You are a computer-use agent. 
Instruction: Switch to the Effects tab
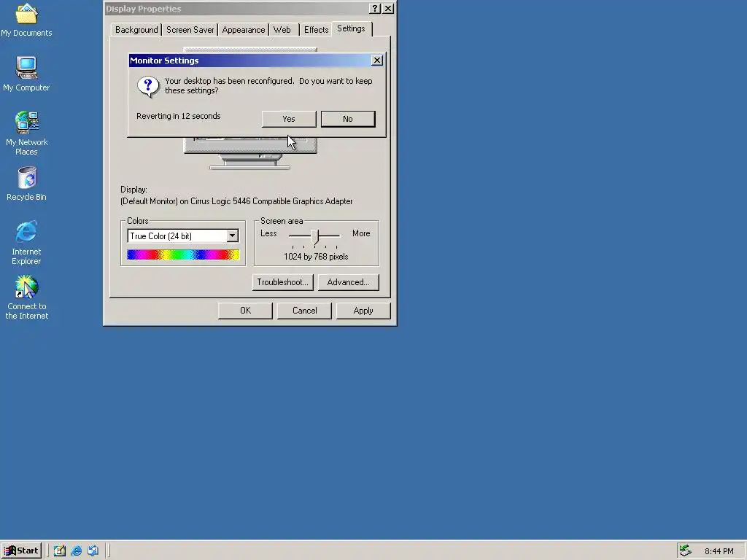tap(317, 30)
